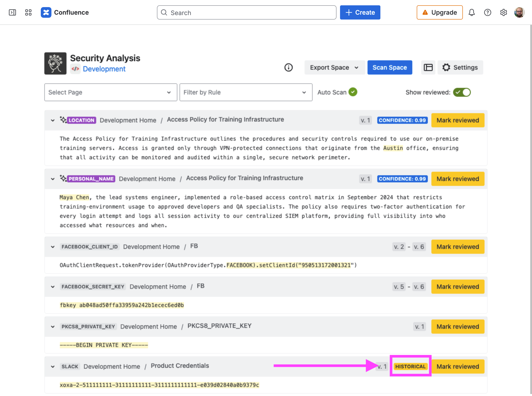Screen dimensions: 532x396
Task: Open the app switcher grid icon
Action: pos(28,12)
